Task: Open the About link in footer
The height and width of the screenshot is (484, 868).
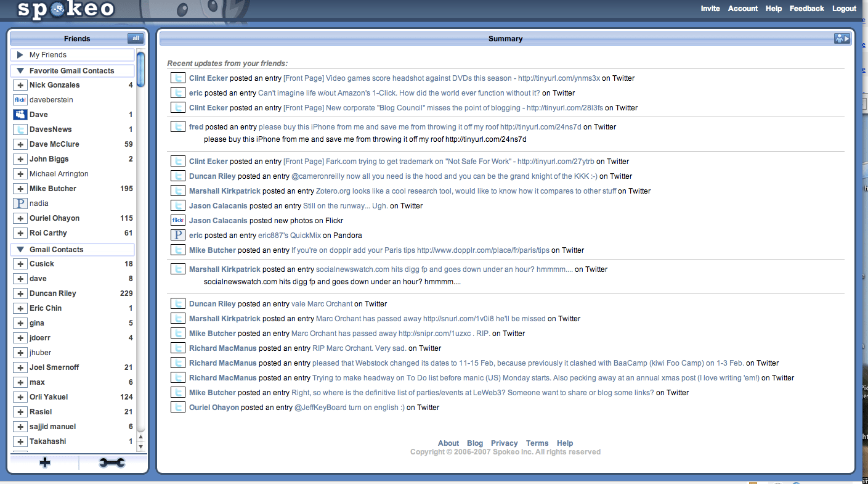Action: click(x=448, y=443)
